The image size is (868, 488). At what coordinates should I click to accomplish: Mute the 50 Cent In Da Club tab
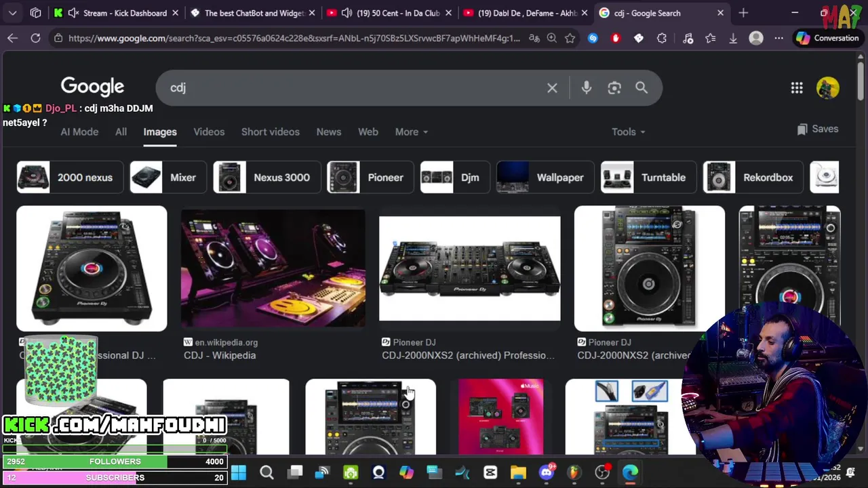point(347,13)
